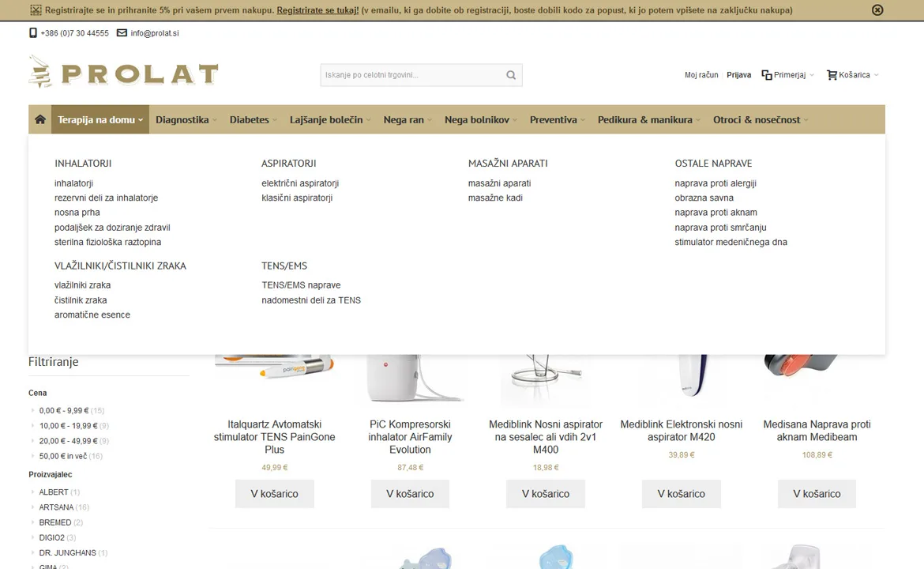
Task: Select INHALATORJI category heading
Action: pos(83,164)
